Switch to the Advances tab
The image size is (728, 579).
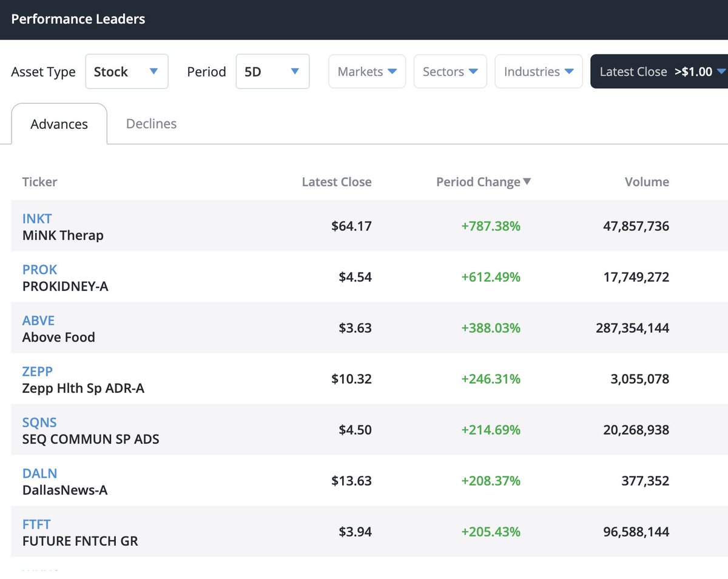click(x=59, y=124)
